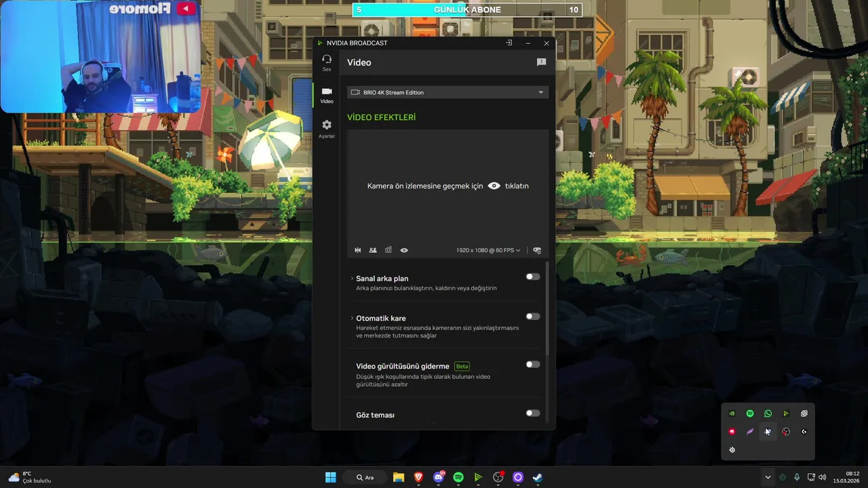868x488 pixels.
Task: Open Steam from taskbar
Action: click(538, 477)
